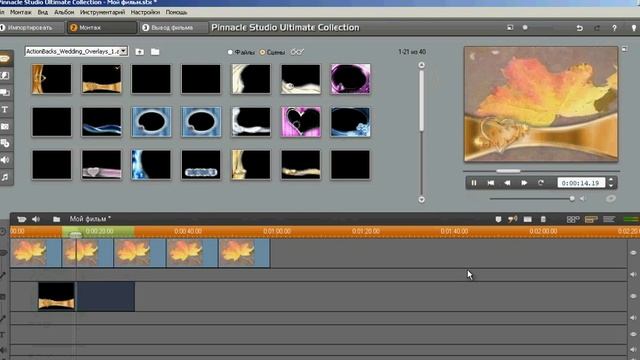Click the volume speaker icon under preview

pyautogui.click(x=583, y=198)
